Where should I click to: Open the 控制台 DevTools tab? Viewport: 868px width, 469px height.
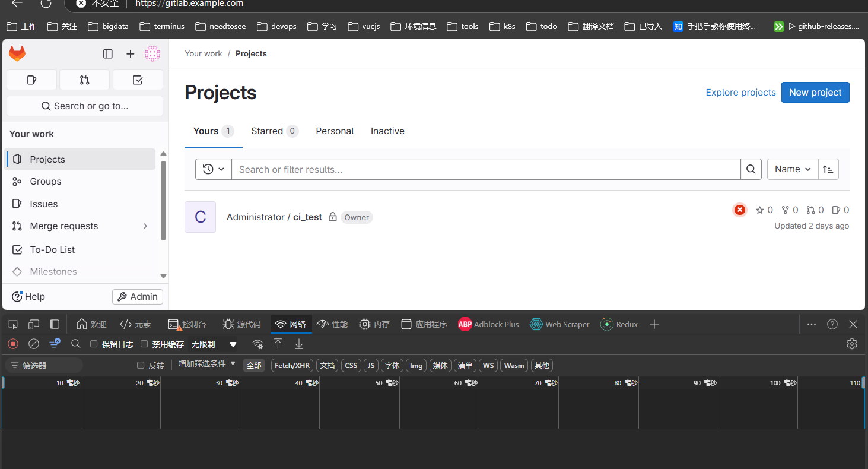click(187, 324)
